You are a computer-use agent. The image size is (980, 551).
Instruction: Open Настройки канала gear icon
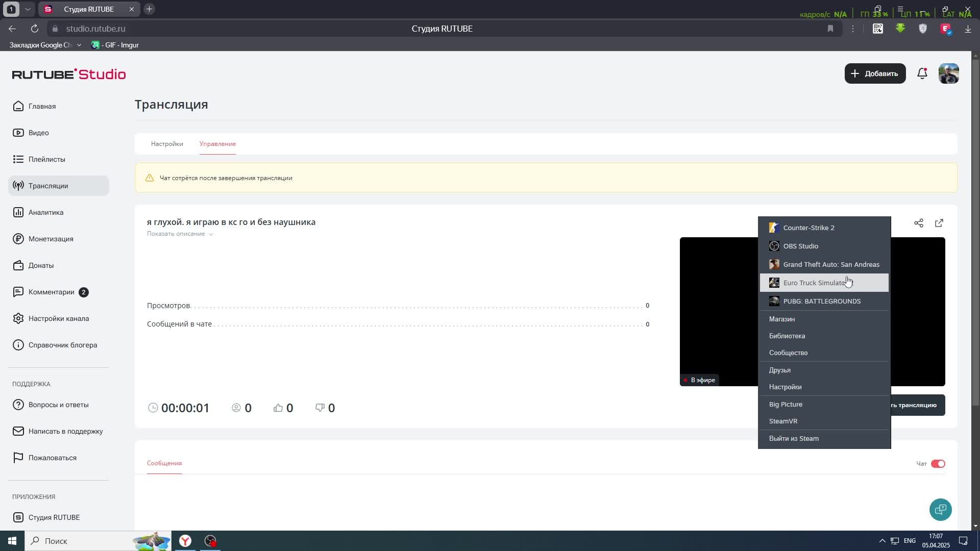coord(18,318)
